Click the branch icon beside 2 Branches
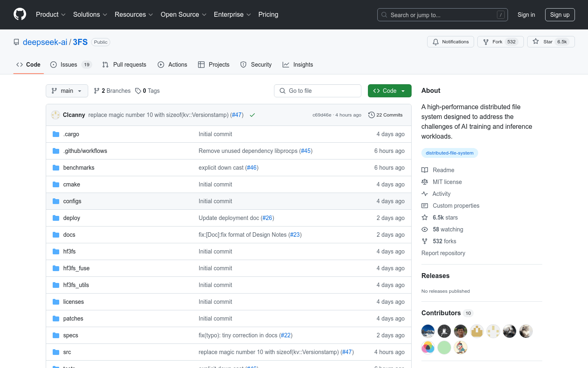Viewport: 588px width, 368px height. 97,91
